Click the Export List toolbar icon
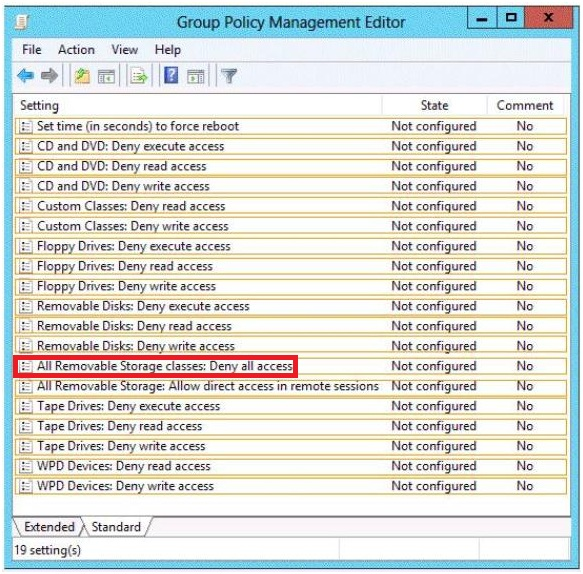Image resolution: width=583 pixels, height=574 pixels. (139, 76)
